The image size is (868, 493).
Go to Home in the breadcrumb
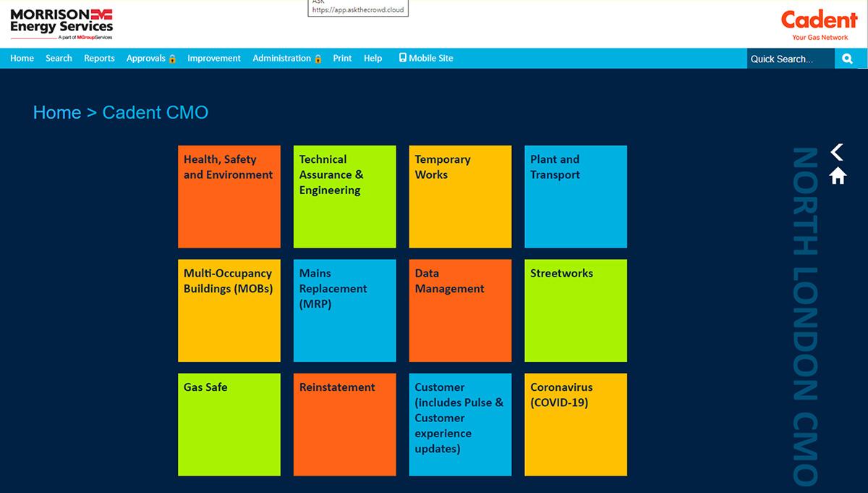click(x=57, y=112)
